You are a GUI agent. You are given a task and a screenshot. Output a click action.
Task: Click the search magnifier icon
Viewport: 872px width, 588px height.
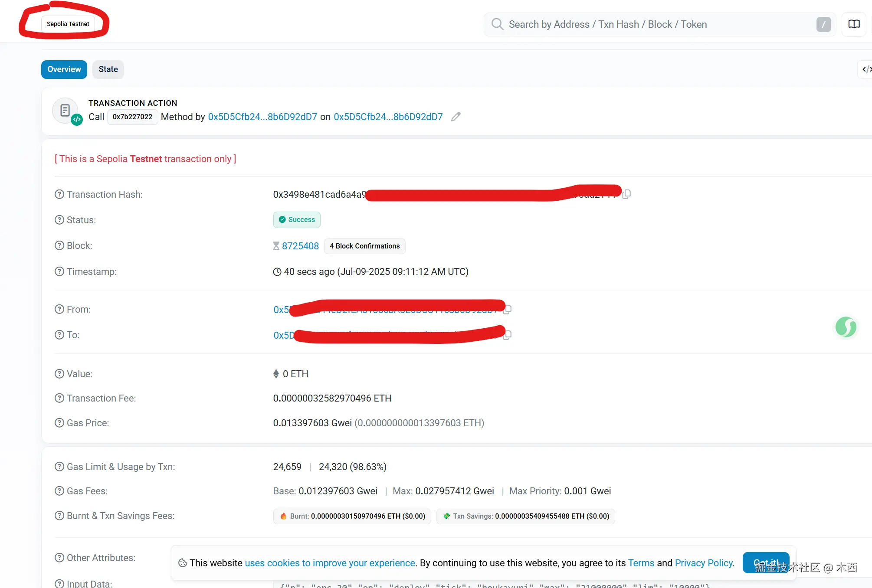497,24
